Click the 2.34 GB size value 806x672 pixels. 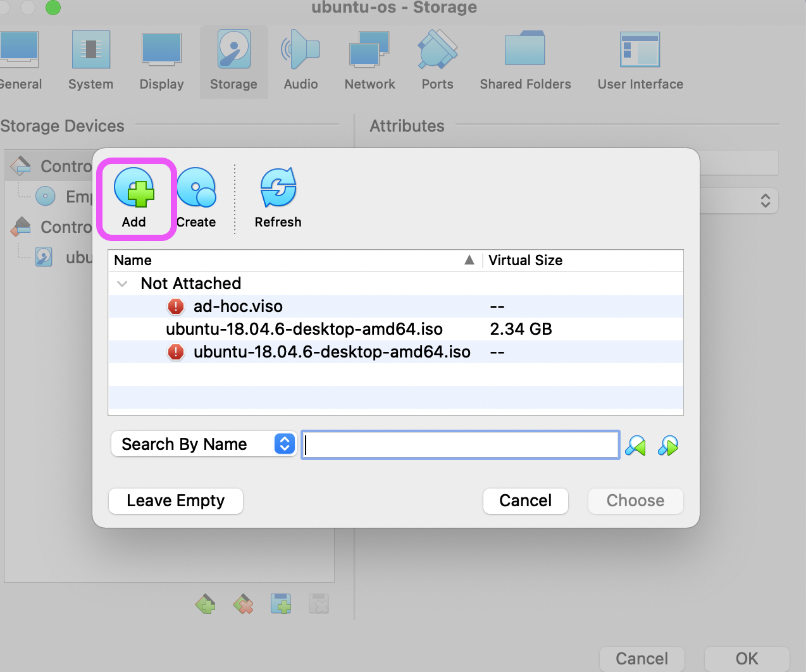point(521,329)
